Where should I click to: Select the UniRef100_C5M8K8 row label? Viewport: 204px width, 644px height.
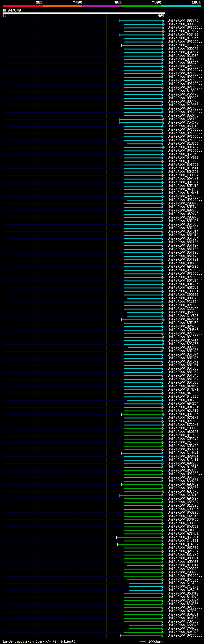(x=183, y=330)
